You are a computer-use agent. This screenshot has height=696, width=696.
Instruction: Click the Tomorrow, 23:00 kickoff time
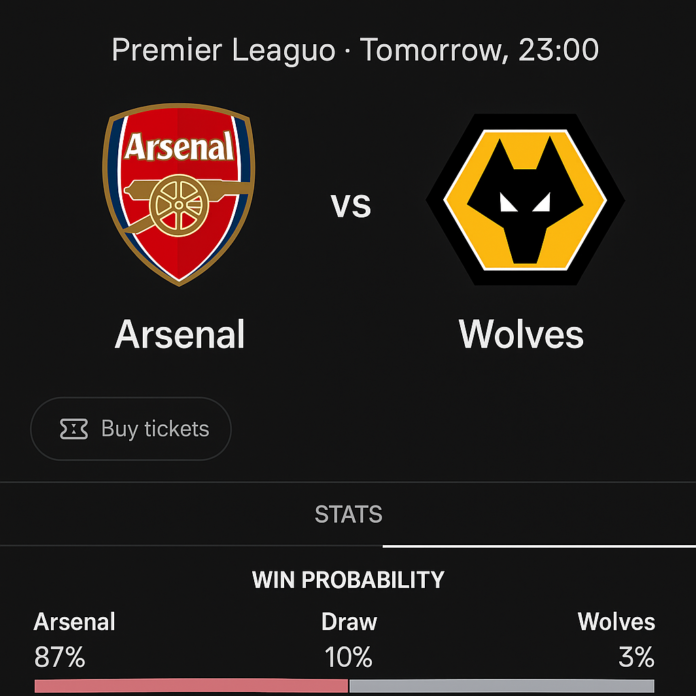coord(479,50)
